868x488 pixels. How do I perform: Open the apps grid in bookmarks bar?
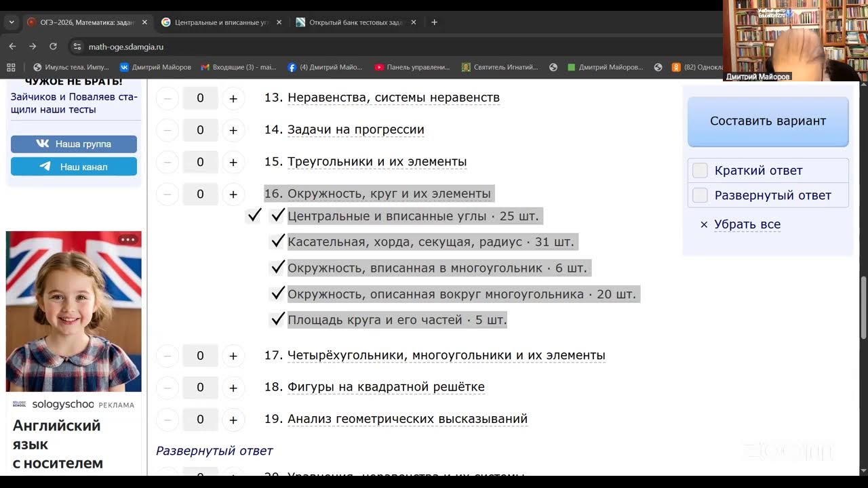(x=11, y=67)
